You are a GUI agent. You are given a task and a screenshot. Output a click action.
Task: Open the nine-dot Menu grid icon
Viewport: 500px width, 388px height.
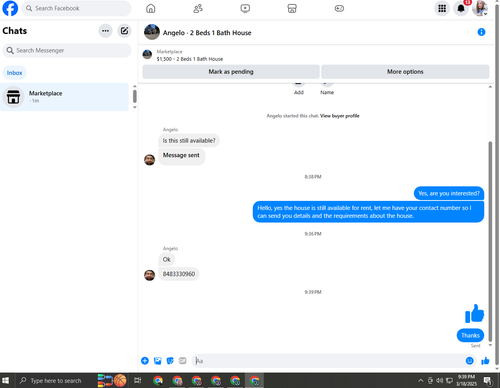(x=442, y=8)
